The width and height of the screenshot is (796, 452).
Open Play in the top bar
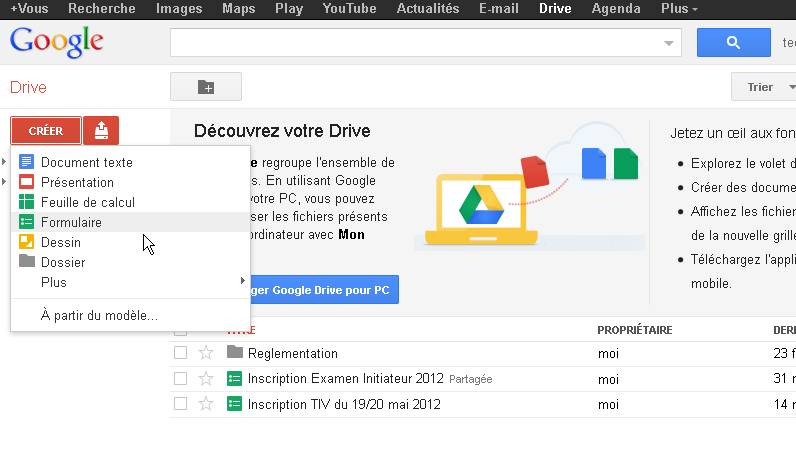289,9
